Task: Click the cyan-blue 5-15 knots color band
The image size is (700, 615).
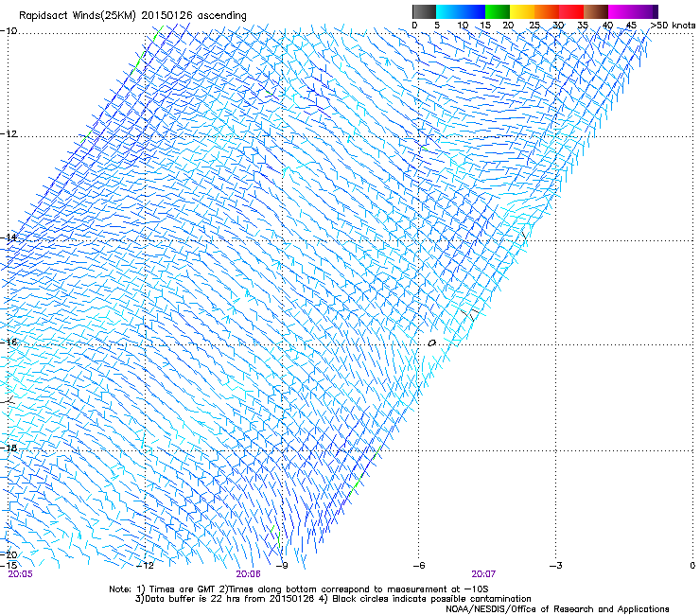Action: click(x=461, y=11)
